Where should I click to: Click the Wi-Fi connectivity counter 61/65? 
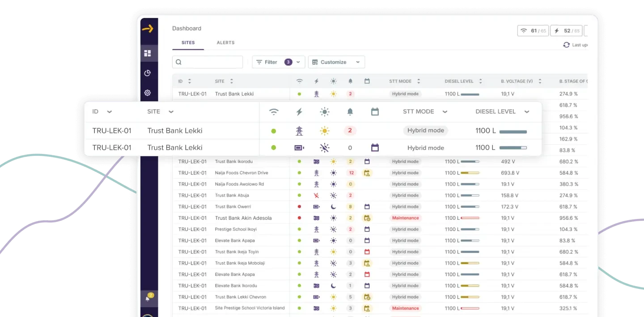(533, 31)
